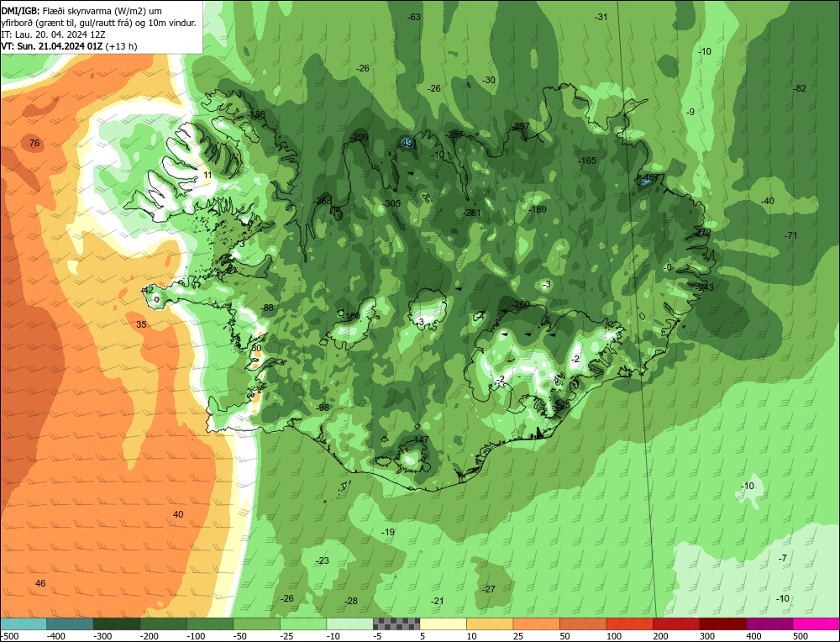Click the '-19' value south of Iceland

point(388,532)
